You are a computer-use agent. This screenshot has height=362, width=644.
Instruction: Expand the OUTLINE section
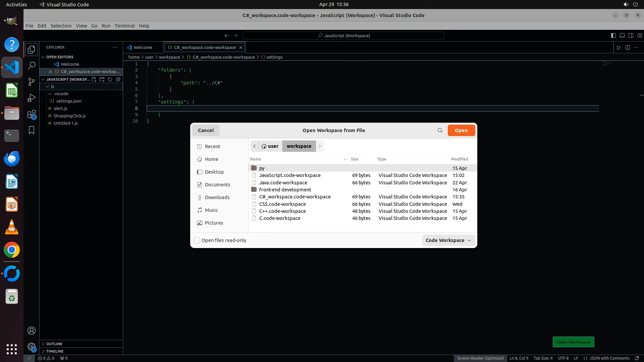point(54,344)
